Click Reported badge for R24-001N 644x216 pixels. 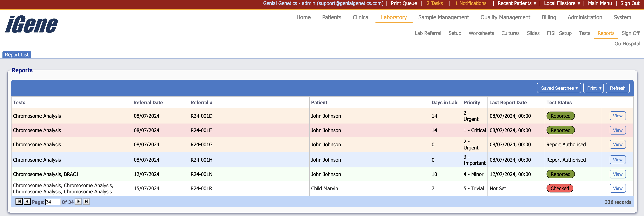(560, 174)
